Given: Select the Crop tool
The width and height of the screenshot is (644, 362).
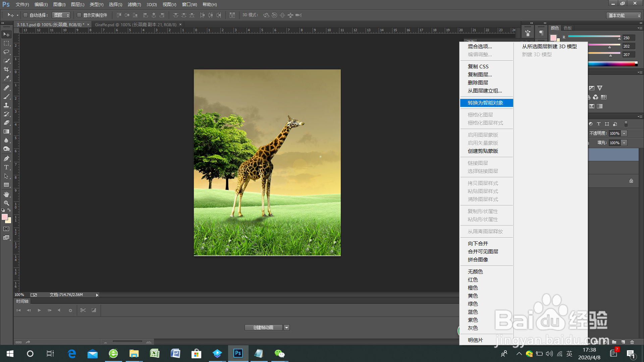Looking at the screenshot, I should pyautogui.click(x=6, y=69).
